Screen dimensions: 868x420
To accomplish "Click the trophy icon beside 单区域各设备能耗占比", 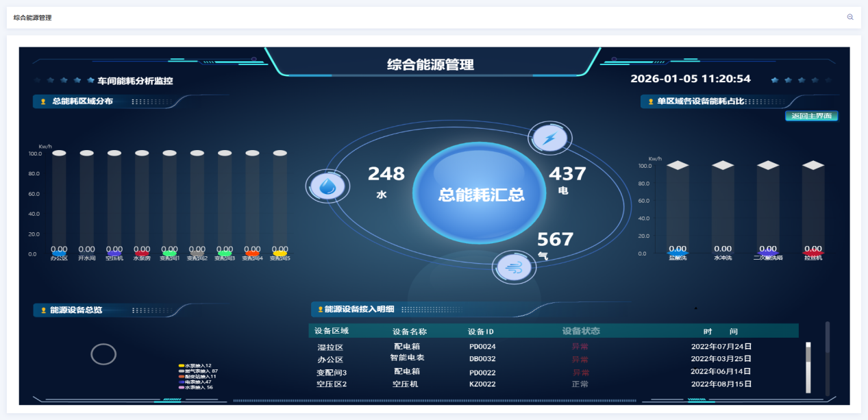I will (651, 101).
